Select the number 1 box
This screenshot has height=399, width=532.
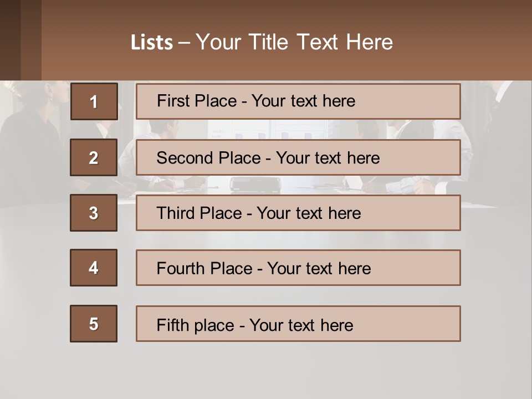point(94,101)
